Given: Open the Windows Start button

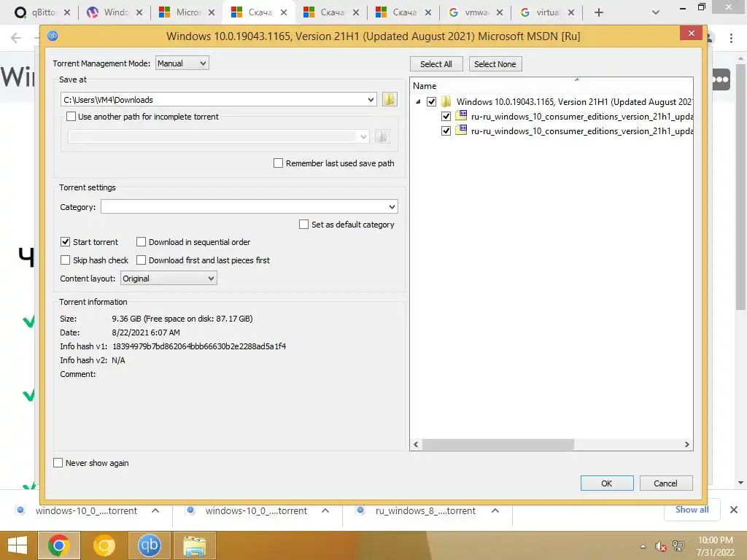Looking at the screenshot, I should [18, 545].
